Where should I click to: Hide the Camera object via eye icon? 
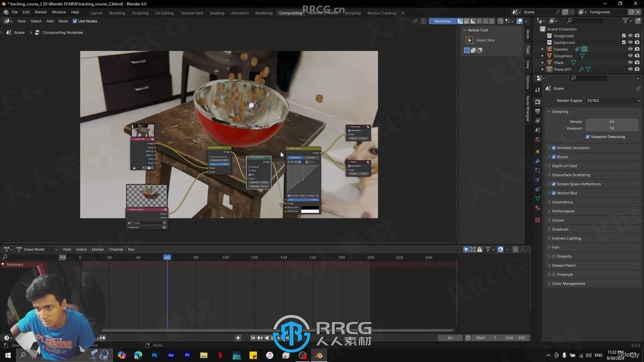tap(630, 49)
